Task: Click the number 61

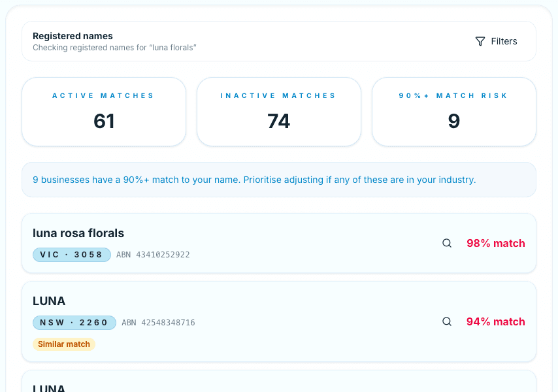Action: click(x=104, y=121)
